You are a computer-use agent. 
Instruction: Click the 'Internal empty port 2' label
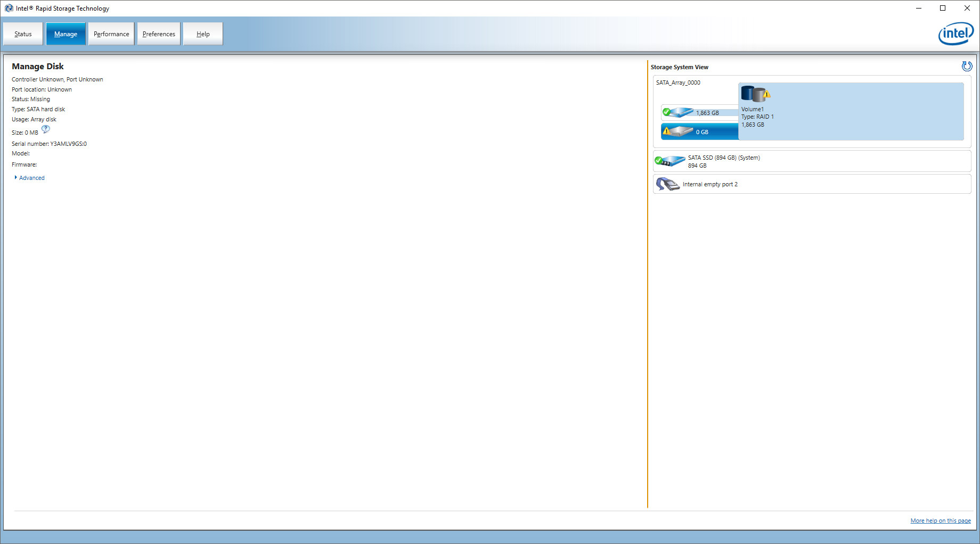(x=710, y=184)
